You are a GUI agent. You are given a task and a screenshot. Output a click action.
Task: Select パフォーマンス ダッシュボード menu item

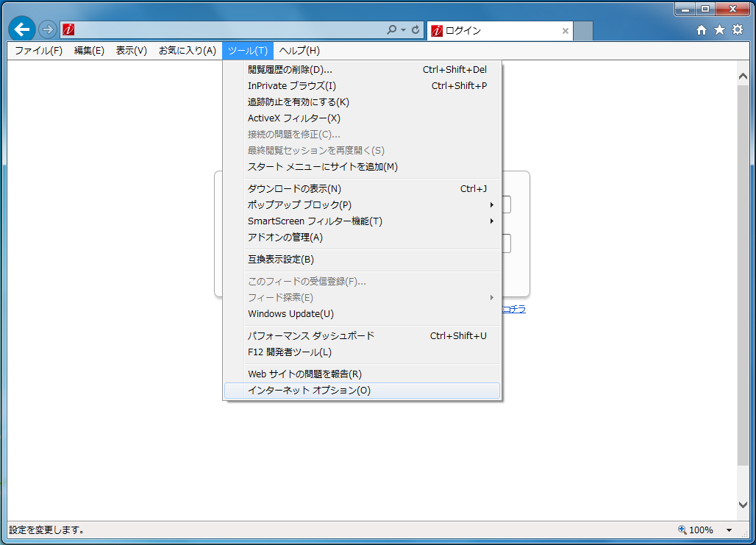pyautogui.click(x=362, y=335)
